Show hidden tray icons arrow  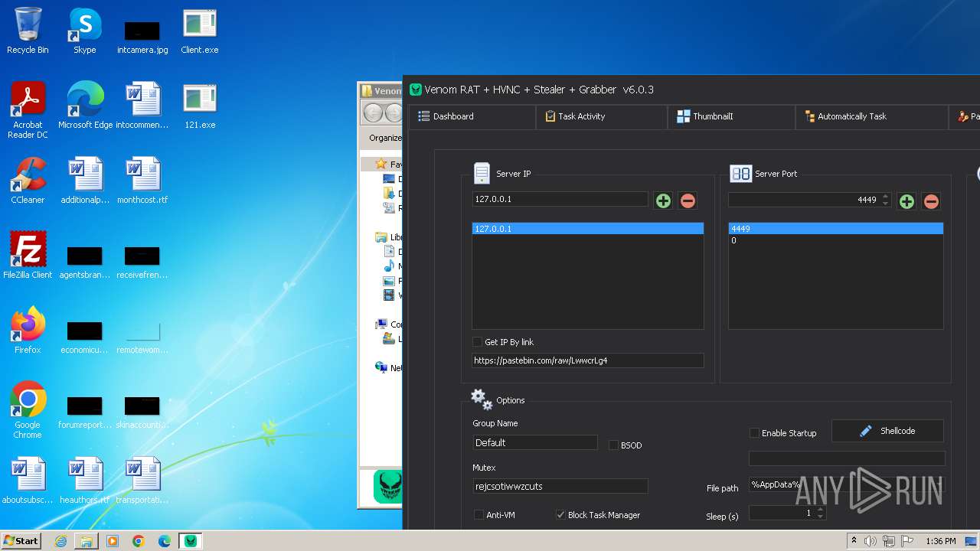[854, 541]
